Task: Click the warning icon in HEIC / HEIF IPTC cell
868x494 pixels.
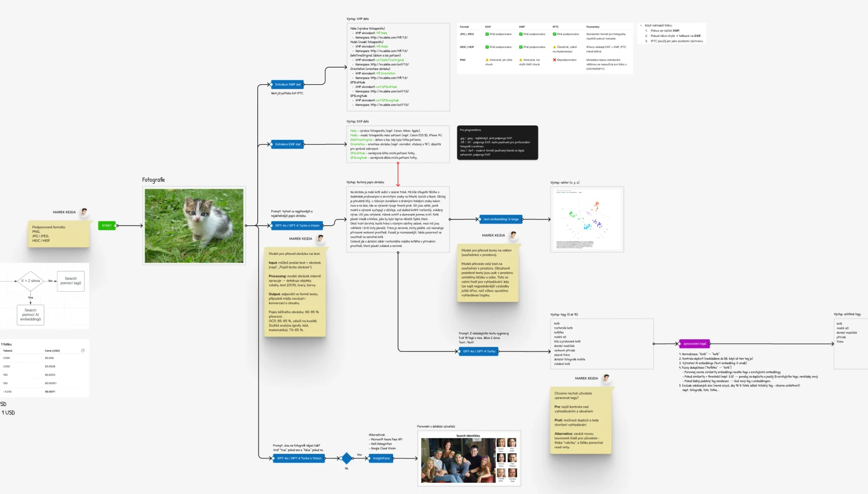Action: click(554, 47)
